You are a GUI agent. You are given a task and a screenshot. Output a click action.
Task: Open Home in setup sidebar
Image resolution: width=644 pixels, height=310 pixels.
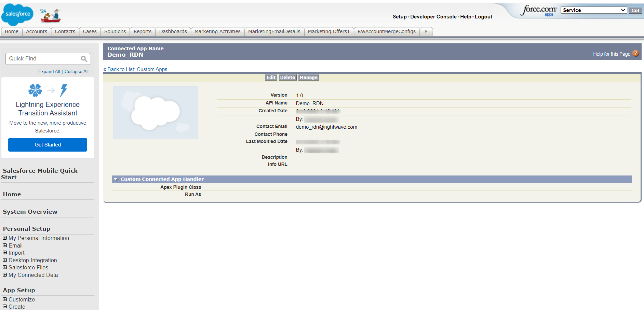click(12, 194)
